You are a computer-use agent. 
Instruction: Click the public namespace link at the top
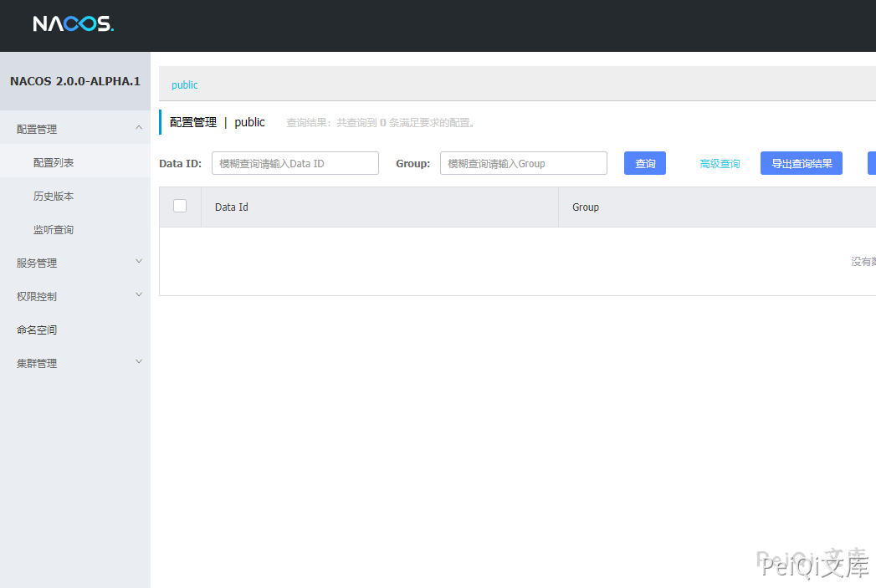(x=184, y=84)
